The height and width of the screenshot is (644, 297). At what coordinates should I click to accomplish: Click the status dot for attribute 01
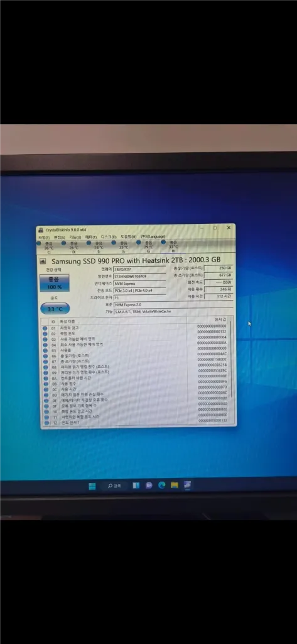click(x=45, y=328)
